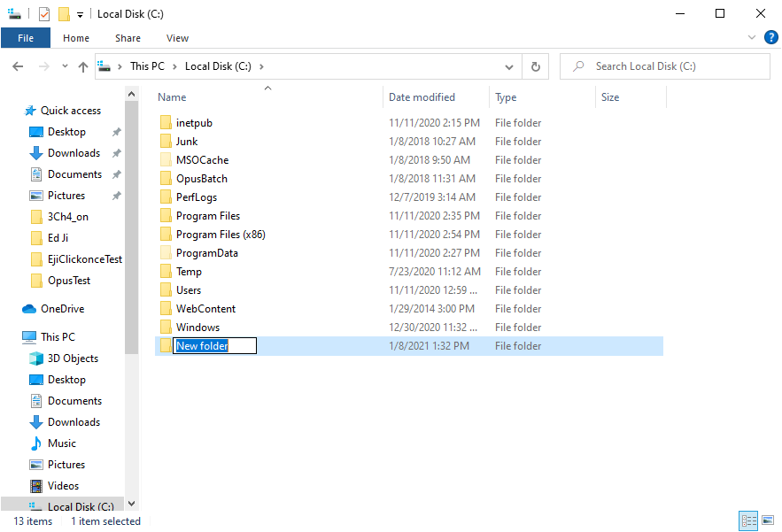
Task: Select the Temp folder icon
Action: [x=166, y=271]
